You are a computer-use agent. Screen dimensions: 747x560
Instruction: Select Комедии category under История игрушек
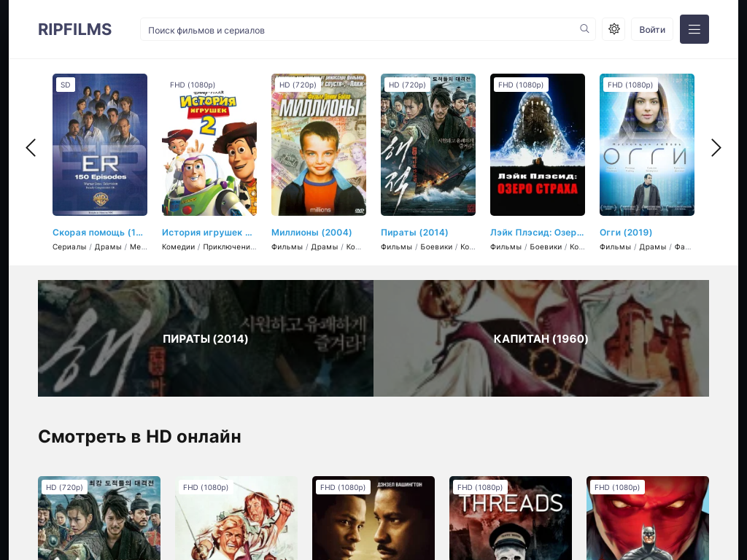pyautogui.click(x=179, y=246)
